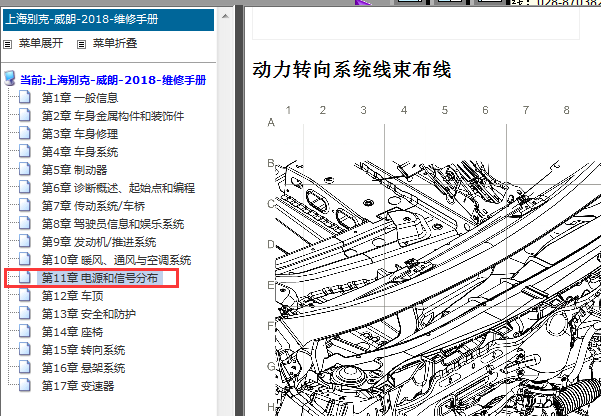
Task: Click the 菜单折叠 collapse-menu icon
Action: click(81, 44)
